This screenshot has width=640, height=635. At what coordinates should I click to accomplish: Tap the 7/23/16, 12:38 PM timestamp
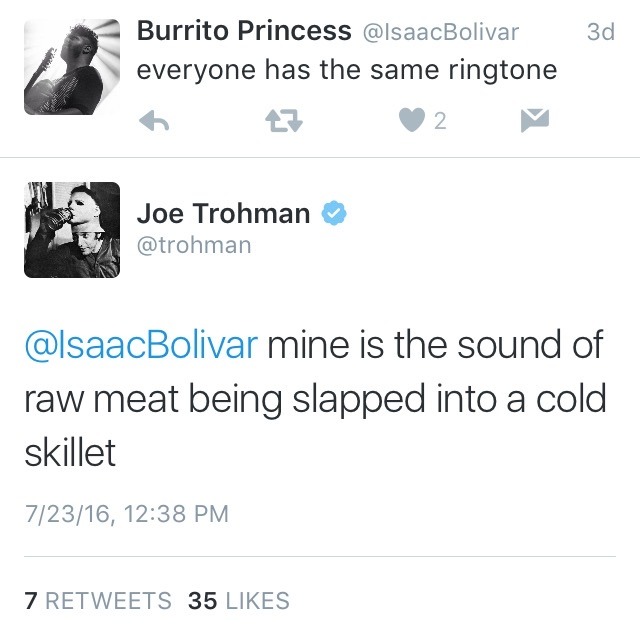[127, 513]
